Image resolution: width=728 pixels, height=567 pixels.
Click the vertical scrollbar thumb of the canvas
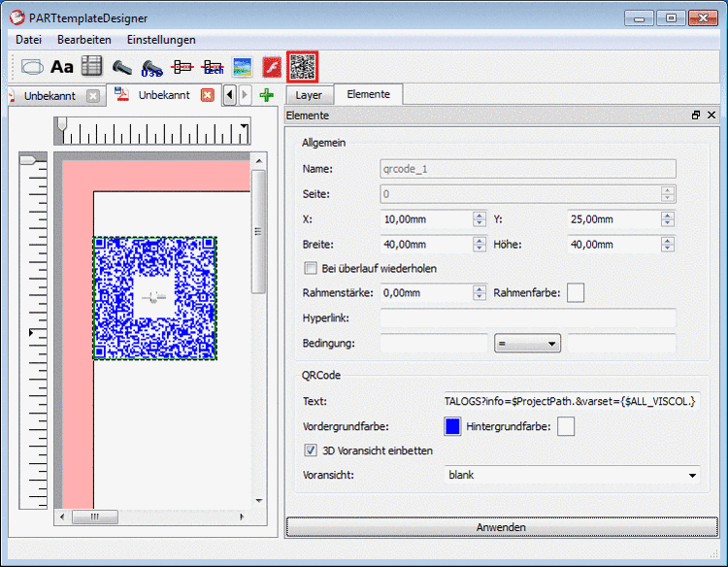pos(258,231)
